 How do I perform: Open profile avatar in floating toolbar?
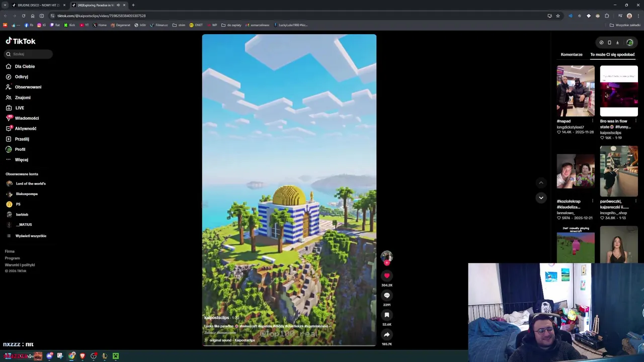[x=629, y=43]
